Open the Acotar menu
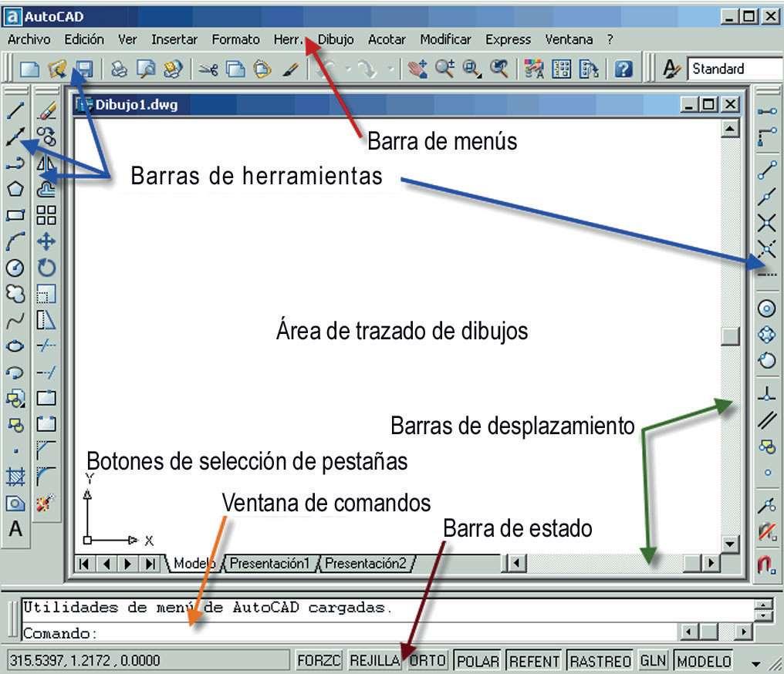The width and height of the screenshot is (784, 674). coord(387,39)
